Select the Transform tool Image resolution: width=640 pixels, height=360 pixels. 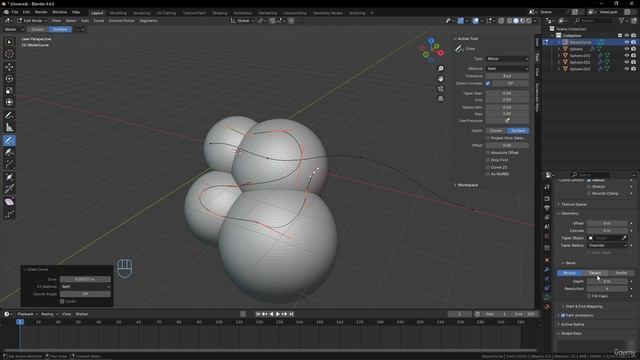click(x=9, y=102)
